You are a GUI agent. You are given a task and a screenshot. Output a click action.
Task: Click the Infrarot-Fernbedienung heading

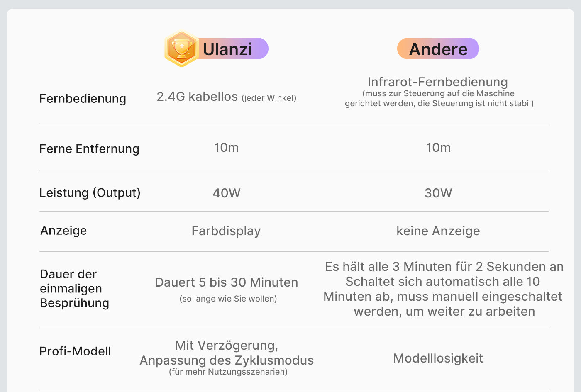coord(437,82)
